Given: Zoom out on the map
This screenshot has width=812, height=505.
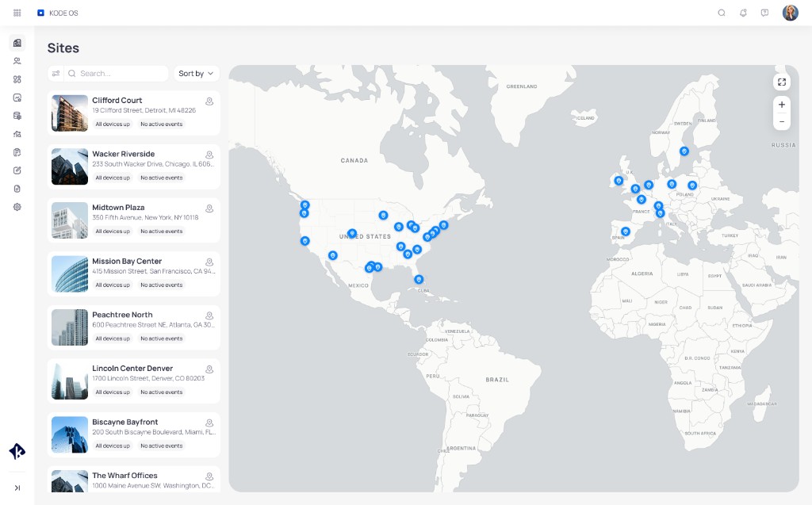Looking at the screenshot, I should (x=782, y=122).
